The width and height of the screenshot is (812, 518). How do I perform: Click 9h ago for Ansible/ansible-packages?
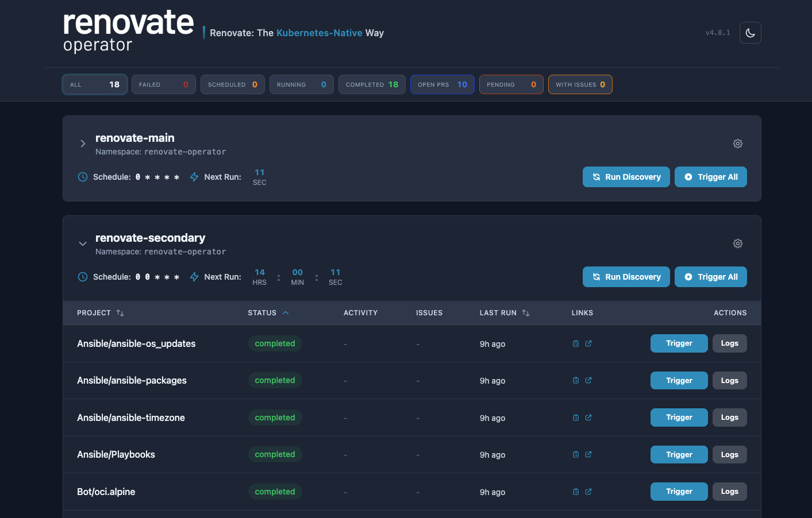(492, 381)
